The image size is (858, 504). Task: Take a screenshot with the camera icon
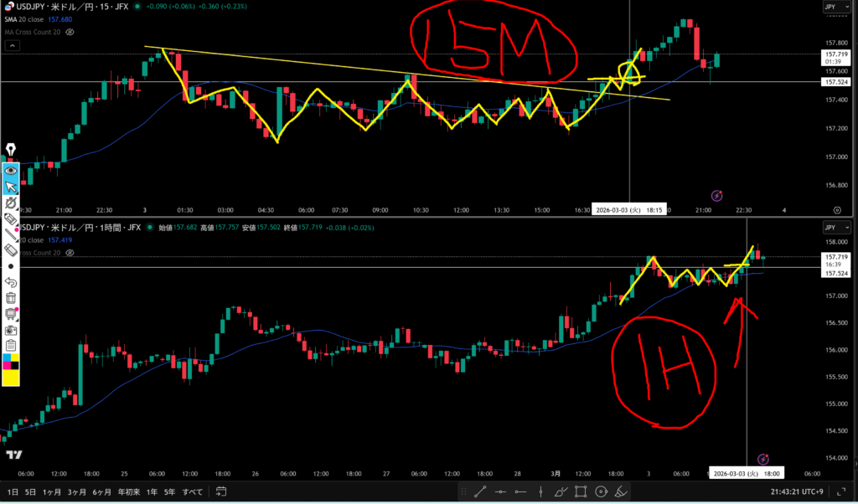[x=11, y=329]
